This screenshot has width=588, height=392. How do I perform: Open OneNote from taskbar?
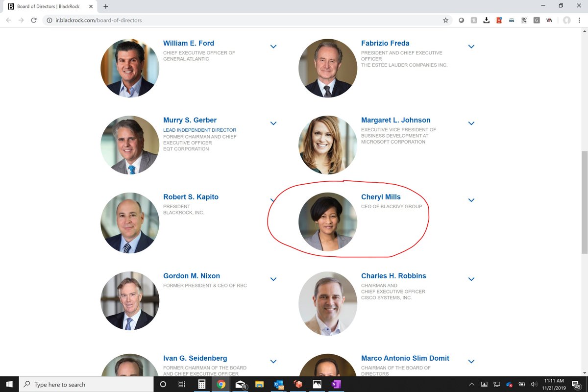336,384
